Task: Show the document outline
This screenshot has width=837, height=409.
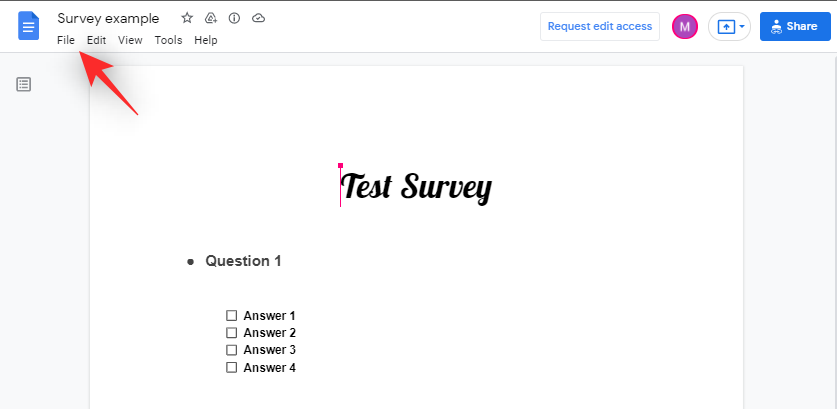Action: (24, 84)
